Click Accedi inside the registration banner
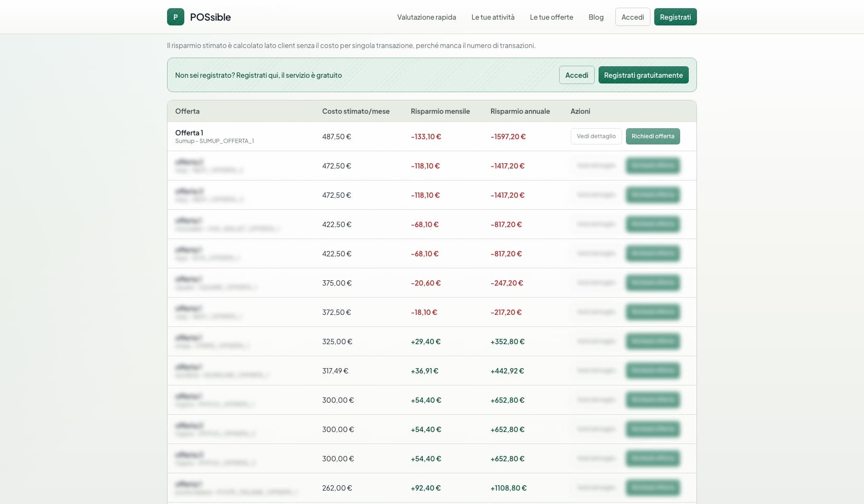This screenshot has height=504, width=864. pos(577,75)
